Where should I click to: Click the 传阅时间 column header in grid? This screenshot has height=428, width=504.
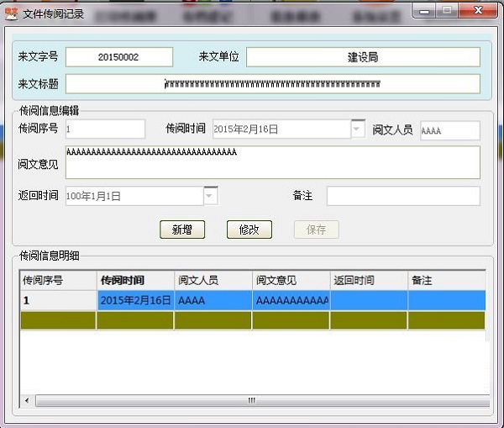(135, 280)
